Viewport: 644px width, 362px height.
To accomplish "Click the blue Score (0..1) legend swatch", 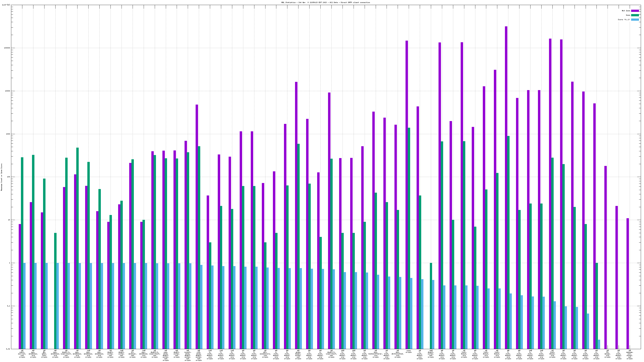I will 635,20.
